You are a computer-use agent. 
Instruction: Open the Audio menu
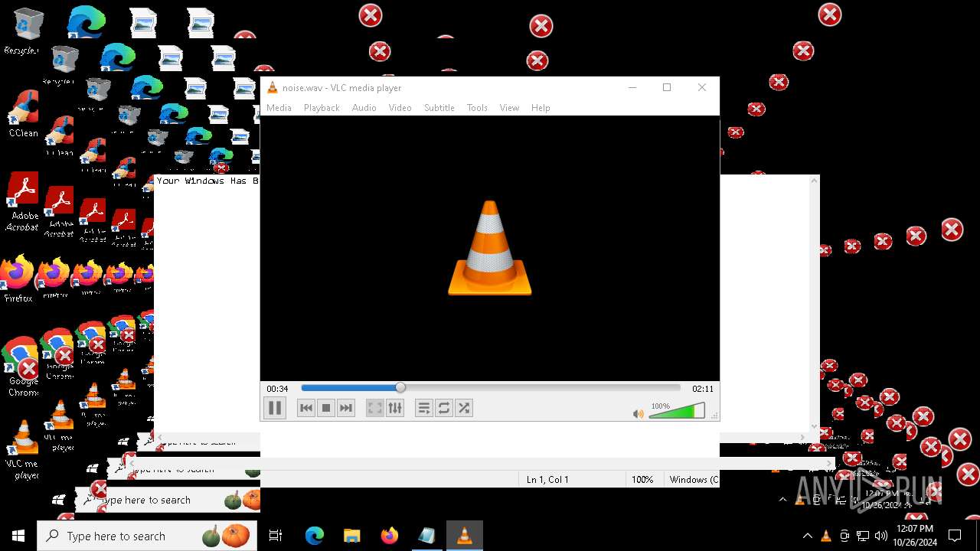click(x=364, y=108)
